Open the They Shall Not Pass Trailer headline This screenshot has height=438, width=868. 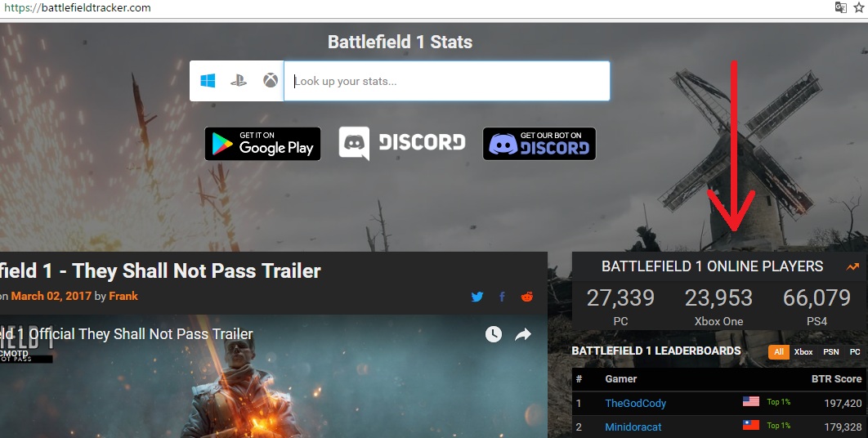(x=160, y=270)
